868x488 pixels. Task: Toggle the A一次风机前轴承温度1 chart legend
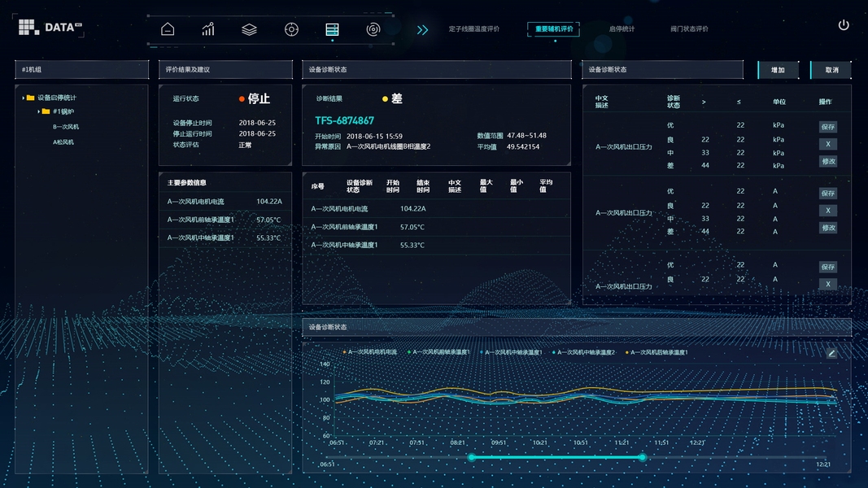(x=438, y=352)
